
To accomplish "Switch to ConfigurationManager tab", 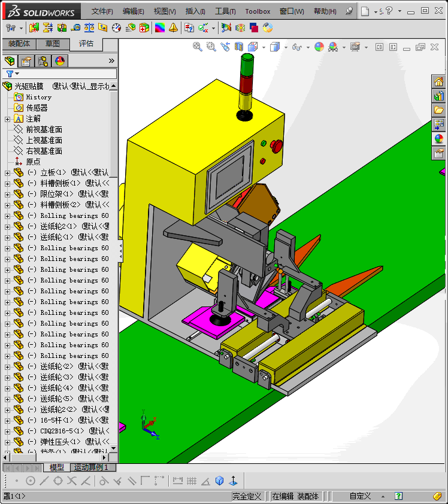I will point(43,60).
